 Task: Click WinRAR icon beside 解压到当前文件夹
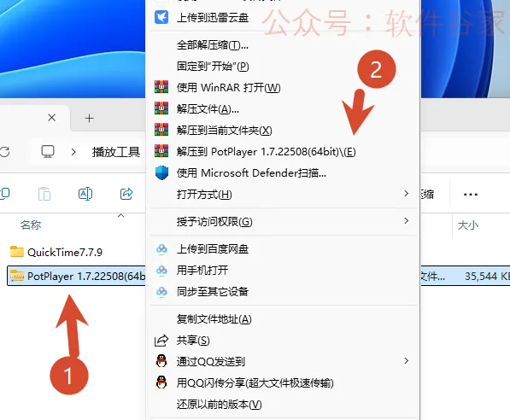[x=161, y=130]
